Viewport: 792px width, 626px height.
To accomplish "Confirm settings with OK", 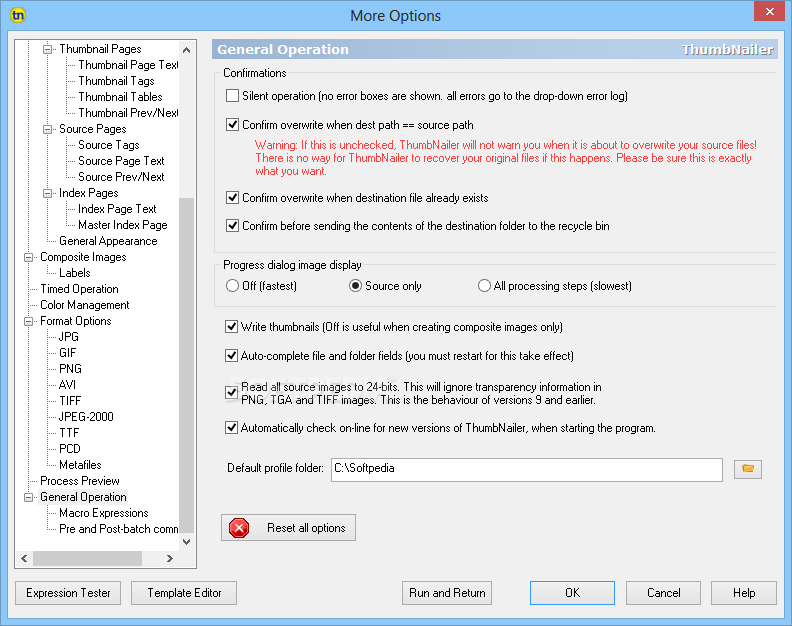I will pyautogui.click(x=572, y=593).
